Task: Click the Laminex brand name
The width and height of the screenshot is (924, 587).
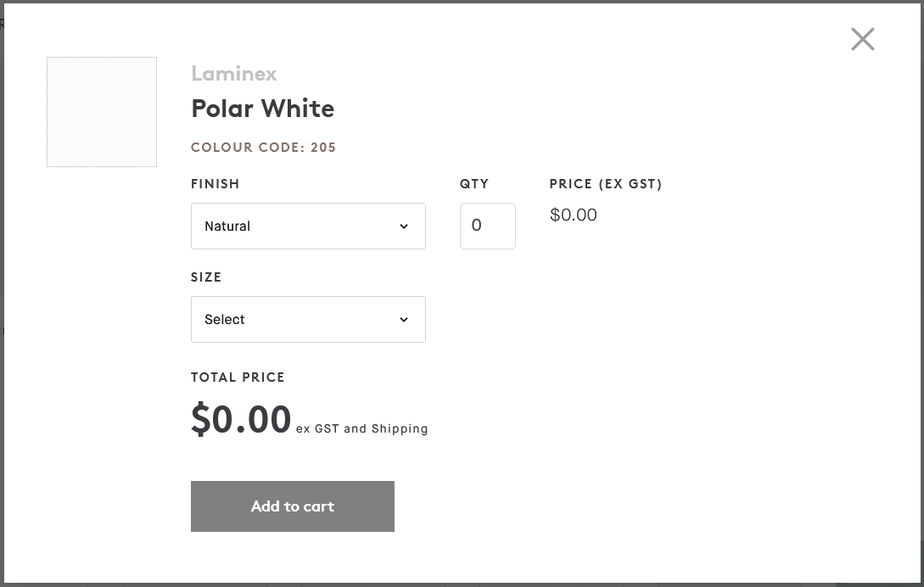Action: (x=233, y=74)
